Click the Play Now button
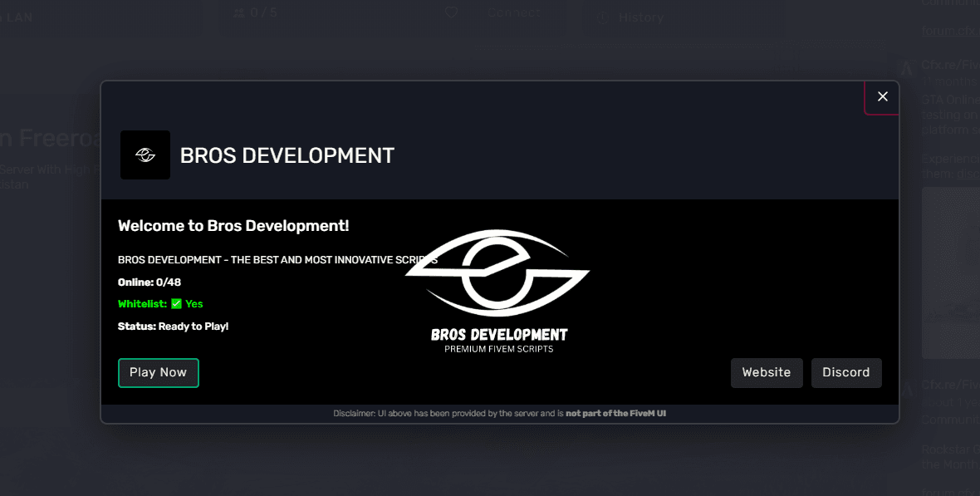Viewport: 980px width, 496px height. point(158,373)
